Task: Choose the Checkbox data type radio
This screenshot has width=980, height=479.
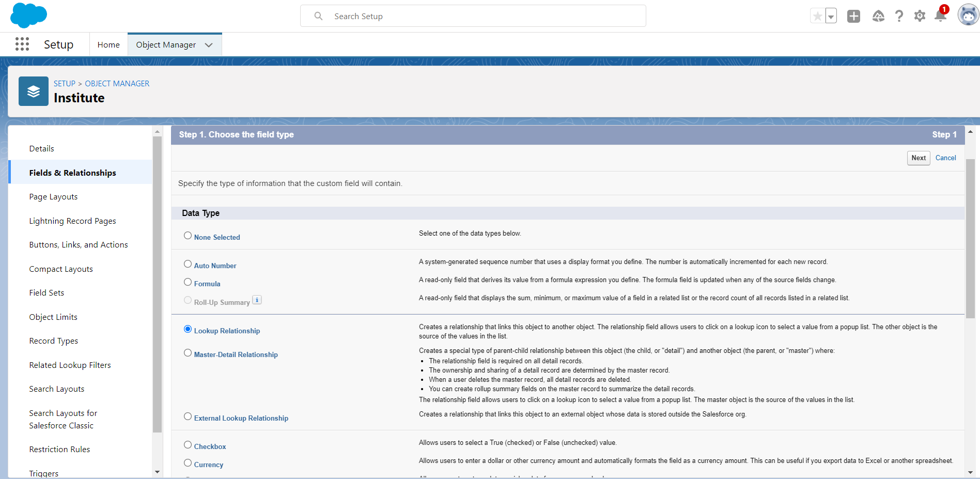Action: pyautogui.click(x=188, y=445)
